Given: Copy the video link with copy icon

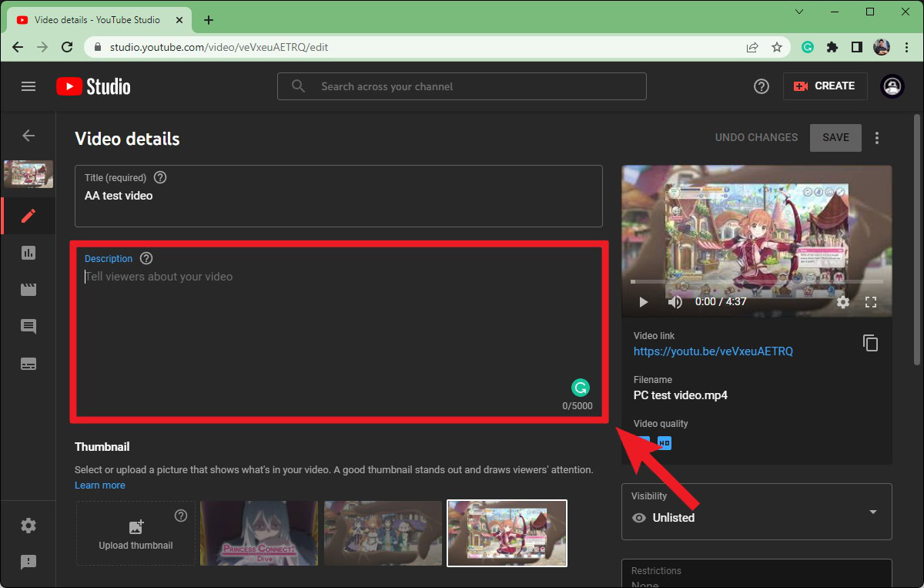Looking at the screenshot, I should coord(870,343).
